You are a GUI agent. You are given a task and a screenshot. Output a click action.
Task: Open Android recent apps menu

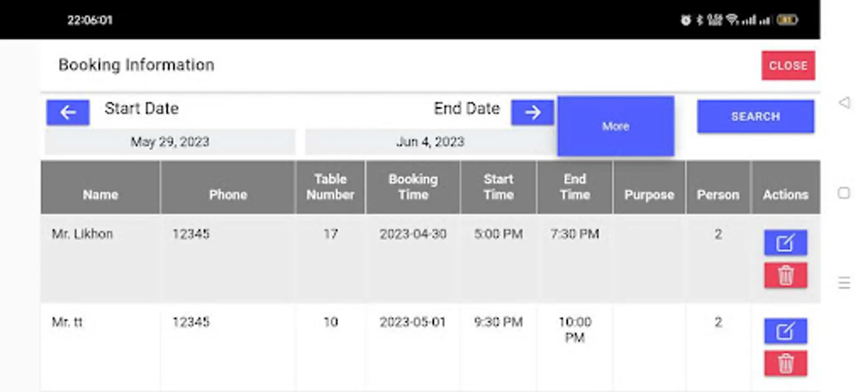pos(844,283)
